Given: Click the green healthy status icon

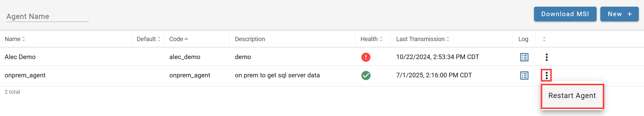Looking at the screenshot, I should pyautogui.click(x=366, y=75).
